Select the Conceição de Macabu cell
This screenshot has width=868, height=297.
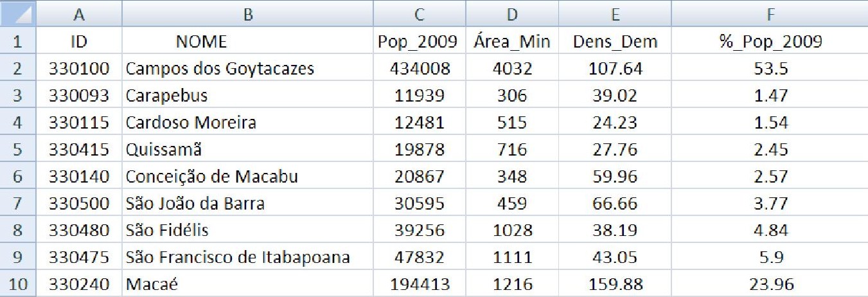[x=247, y=176]
